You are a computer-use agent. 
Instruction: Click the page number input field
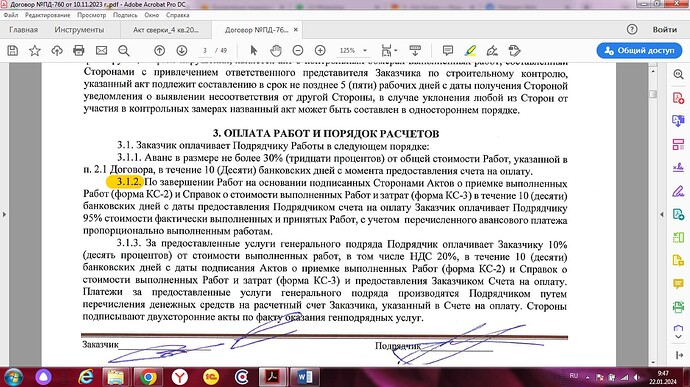click(205, 51)
